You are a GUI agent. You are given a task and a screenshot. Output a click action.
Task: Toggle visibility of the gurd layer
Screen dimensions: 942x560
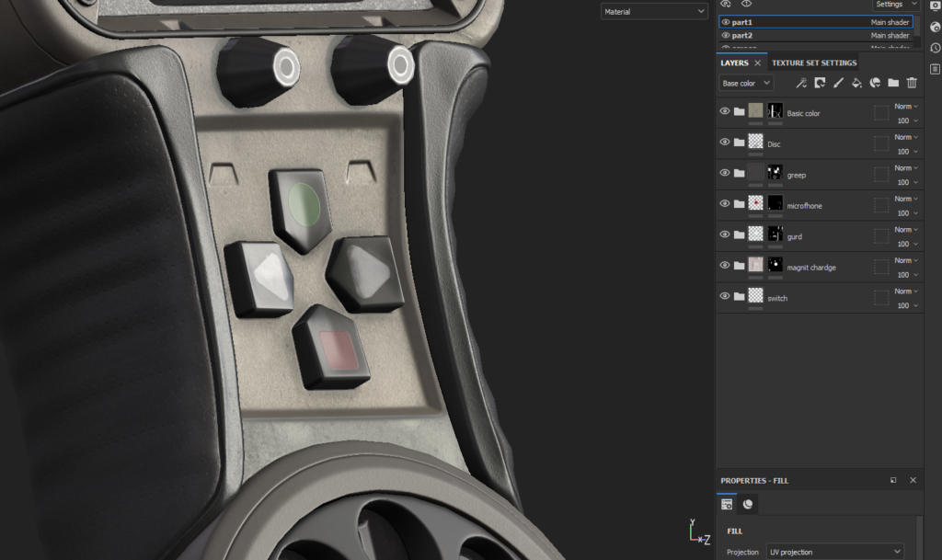coord(724,234)
